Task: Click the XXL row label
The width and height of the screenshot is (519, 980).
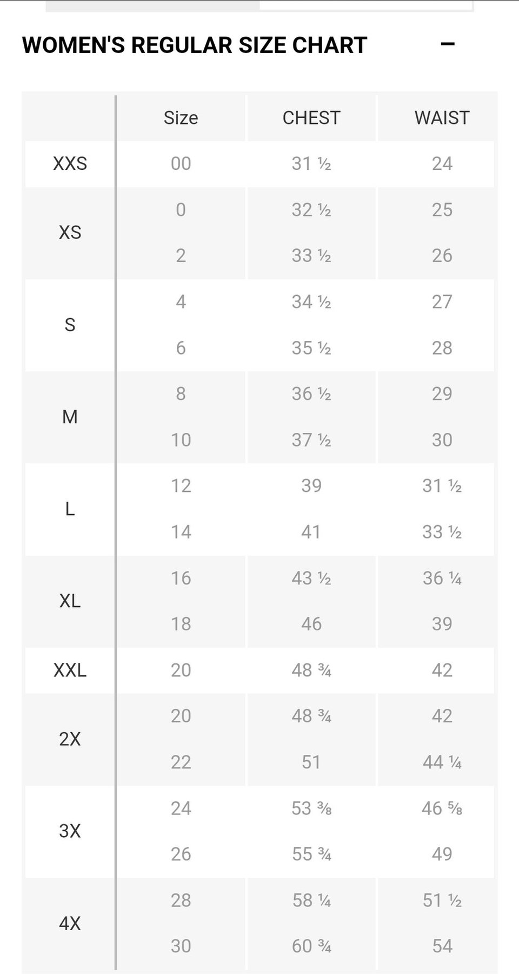Action: click(x=70, y=670)
